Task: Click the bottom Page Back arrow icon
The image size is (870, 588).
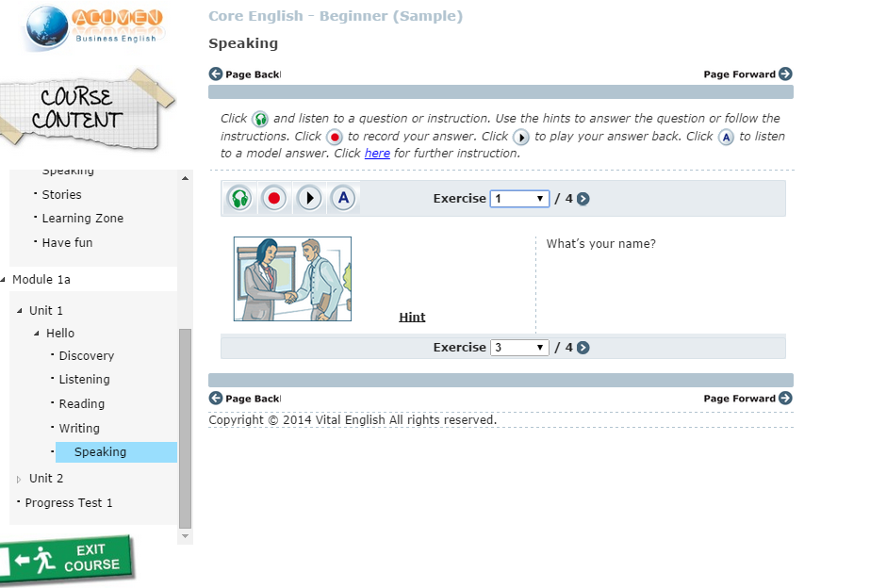Action: (x=215, y=398)
